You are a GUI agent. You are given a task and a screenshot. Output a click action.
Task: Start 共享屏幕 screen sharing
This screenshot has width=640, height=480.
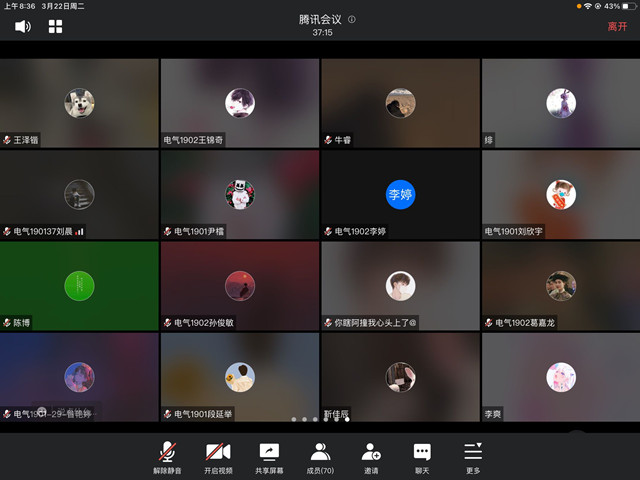coord(269,458)
